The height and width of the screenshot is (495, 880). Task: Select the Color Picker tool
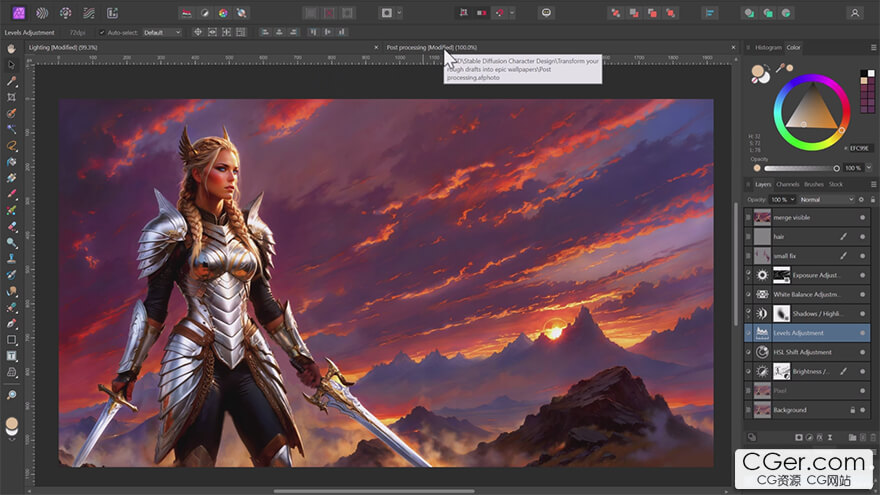click(11, 81)
